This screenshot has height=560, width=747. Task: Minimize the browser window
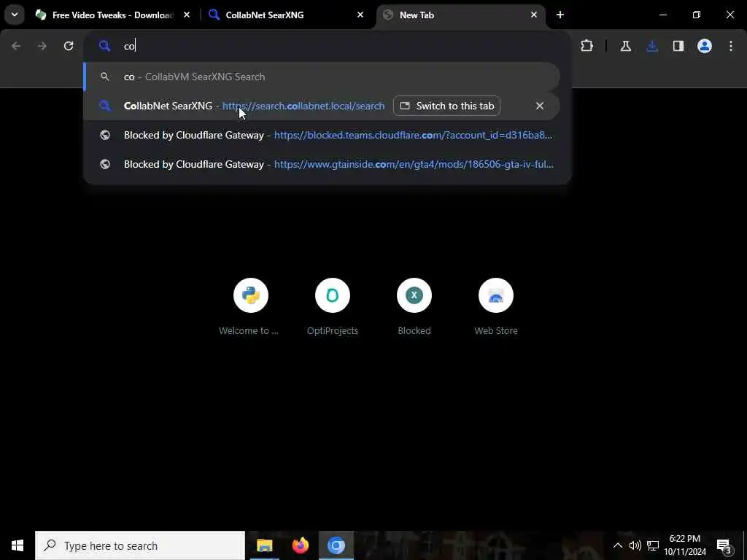point(662,15)
